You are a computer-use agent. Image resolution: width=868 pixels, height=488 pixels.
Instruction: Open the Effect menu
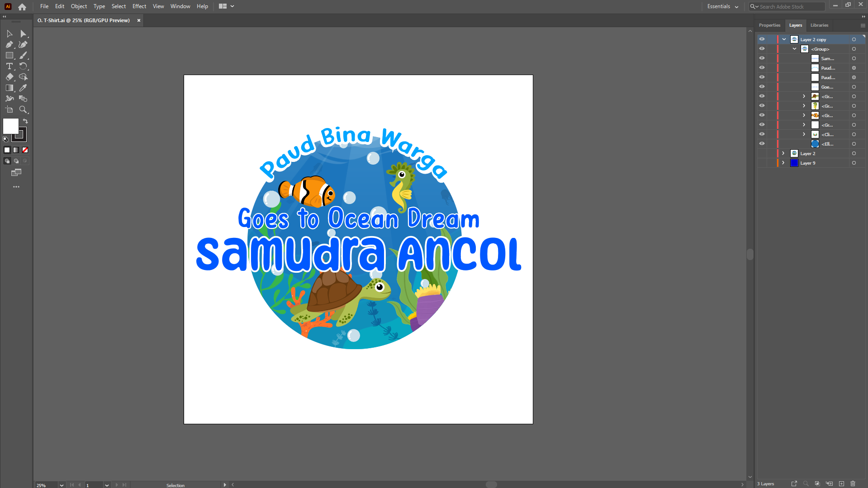tap(139, 6)
